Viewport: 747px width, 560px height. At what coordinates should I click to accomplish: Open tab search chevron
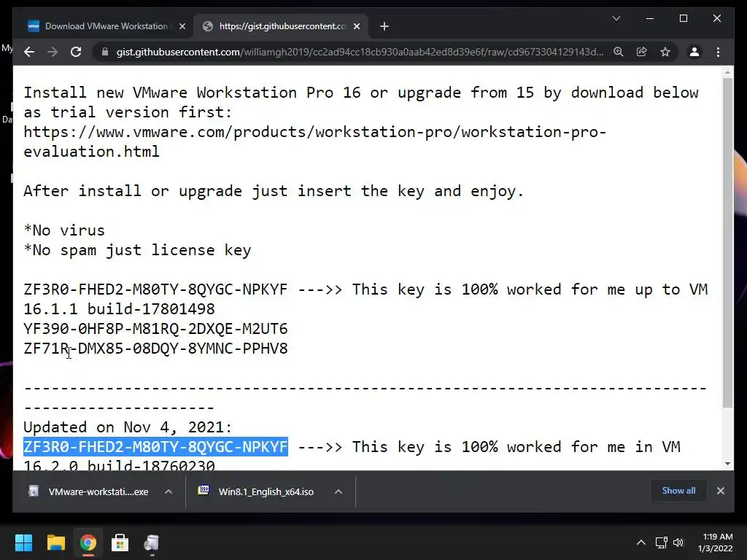click(x=616, y=18)
